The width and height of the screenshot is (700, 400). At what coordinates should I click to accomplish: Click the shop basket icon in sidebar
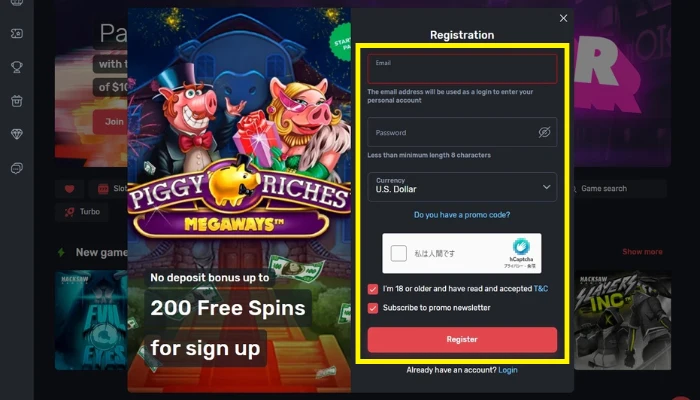tap(17, 101)
